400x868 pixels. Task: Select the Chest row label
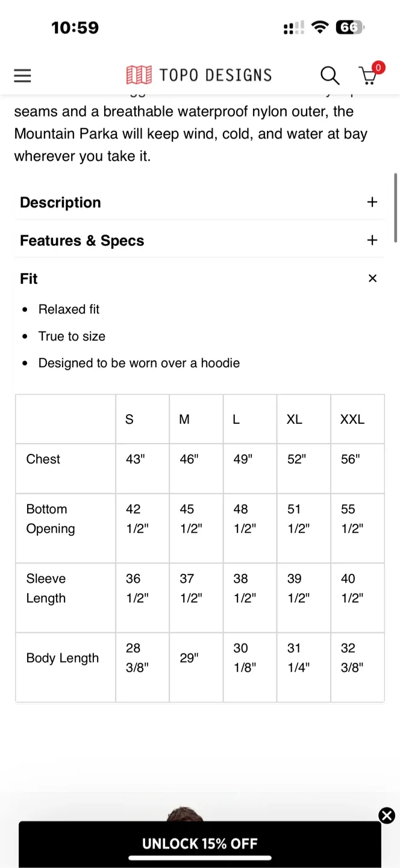pyautogui.click(x=43, y=459)
